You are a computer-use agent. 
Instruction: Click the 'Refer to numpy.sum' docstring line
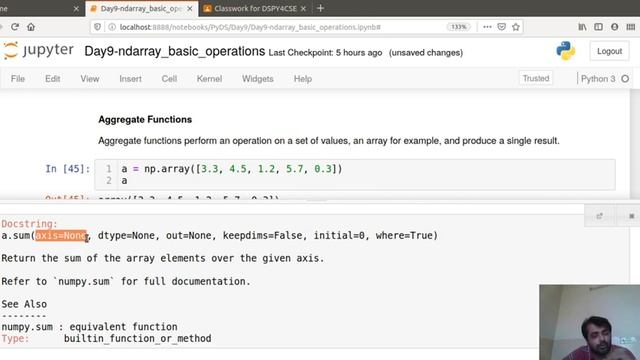[126, 281]
